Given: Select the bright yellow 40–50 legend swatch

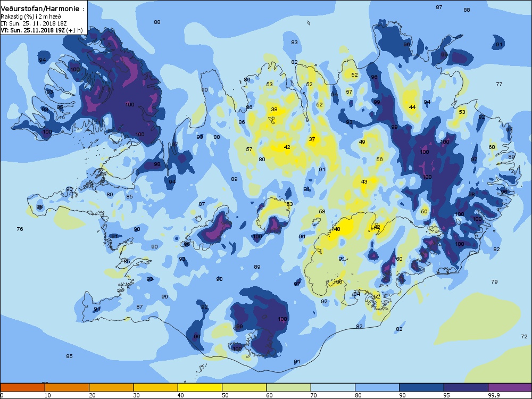Looking at the screenshot, I should coord(200,387).
